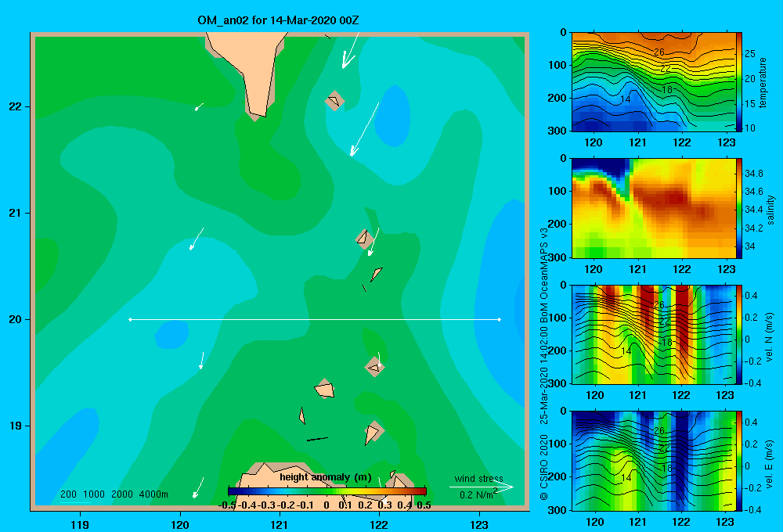Click the vel. E color scale bar
This screenshot has width=783, height=532.
tap(739, 461)
